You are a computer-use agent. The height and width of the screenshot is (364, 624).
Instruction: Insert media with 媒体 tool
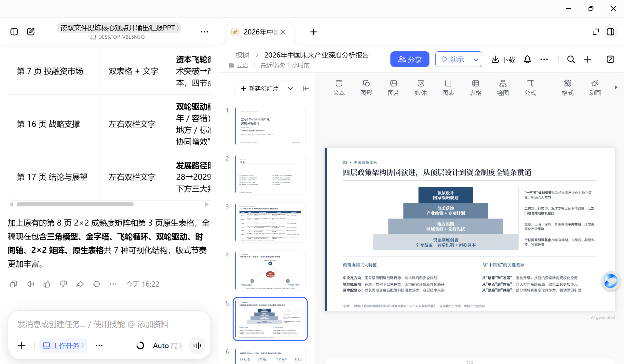tap(421, 88)
